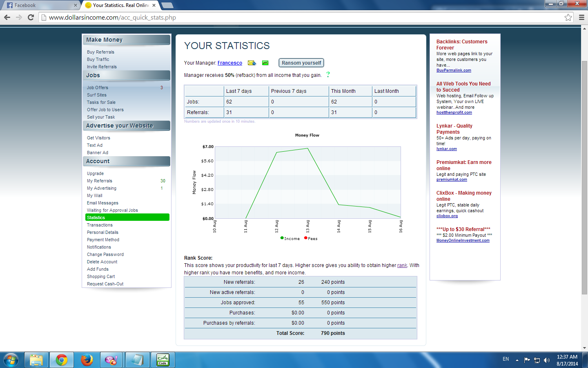Click the Action Center flag tray icon
This screenshot has width=588, height=368.
click(x=527, y=360)
